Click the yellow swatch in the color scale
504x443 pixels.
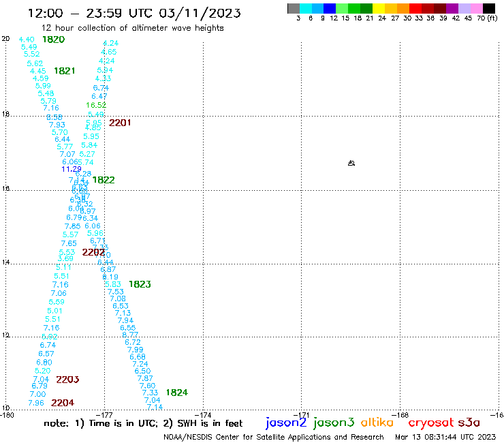(379, 8)
